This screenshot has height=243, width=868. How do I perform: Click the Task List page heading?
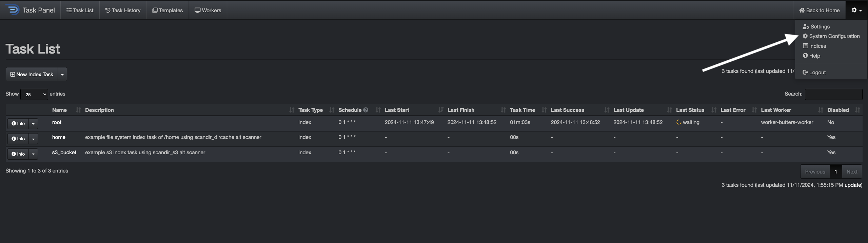pyautogui.click(x=33, y=49)
